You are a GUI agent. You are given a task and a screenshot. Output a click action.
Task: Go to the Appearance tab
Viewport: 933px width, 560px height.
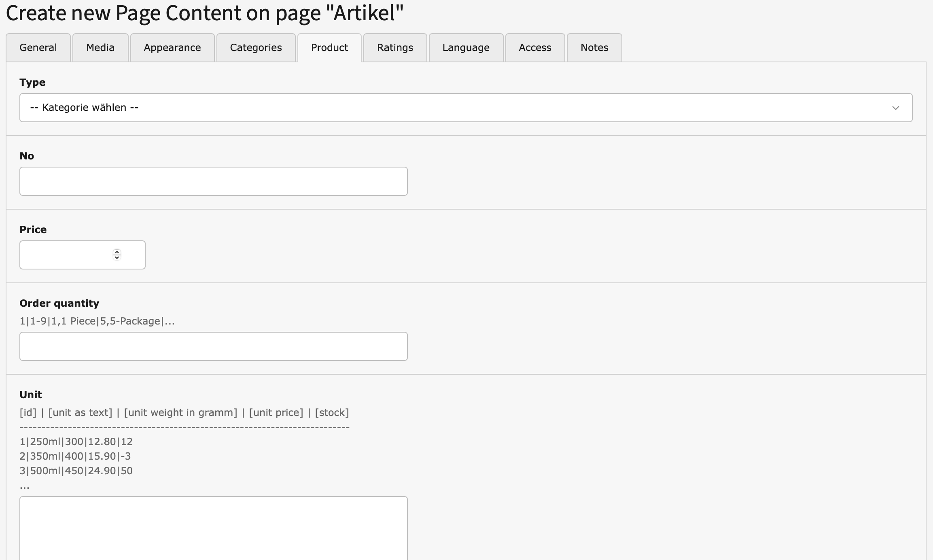click(x=172, y=48)
